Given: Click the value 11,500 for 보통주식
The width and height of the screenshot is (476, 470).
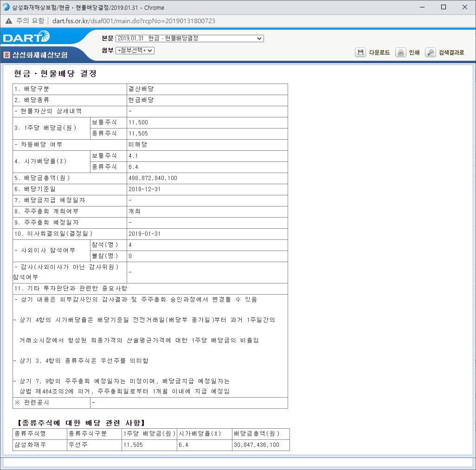Looking at the screenshot, I should click(138, 122).
